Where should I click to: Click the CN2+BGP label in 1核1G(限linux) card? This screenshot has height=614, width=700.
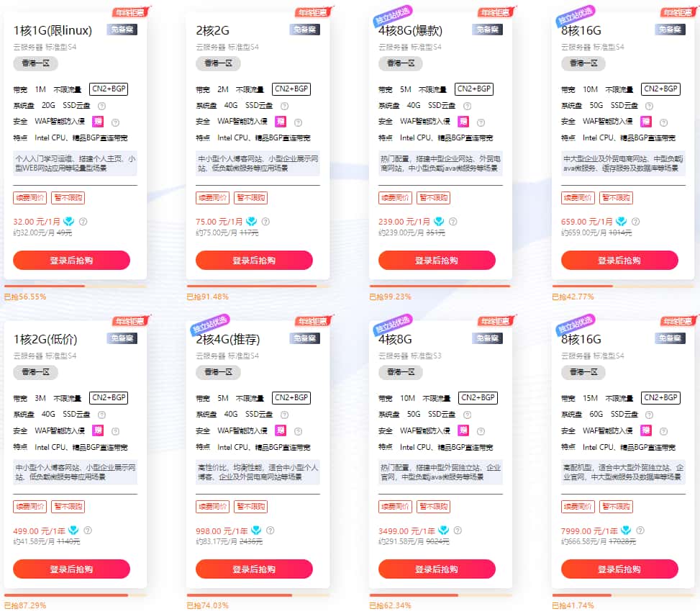click(108, 89)
